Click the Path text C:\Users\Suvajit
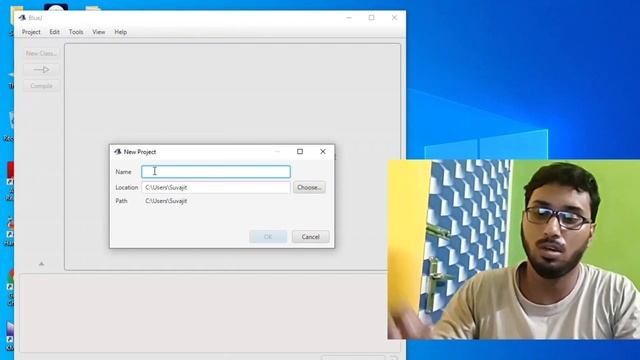Screen dimensions: 640x360 click(166, 201)
